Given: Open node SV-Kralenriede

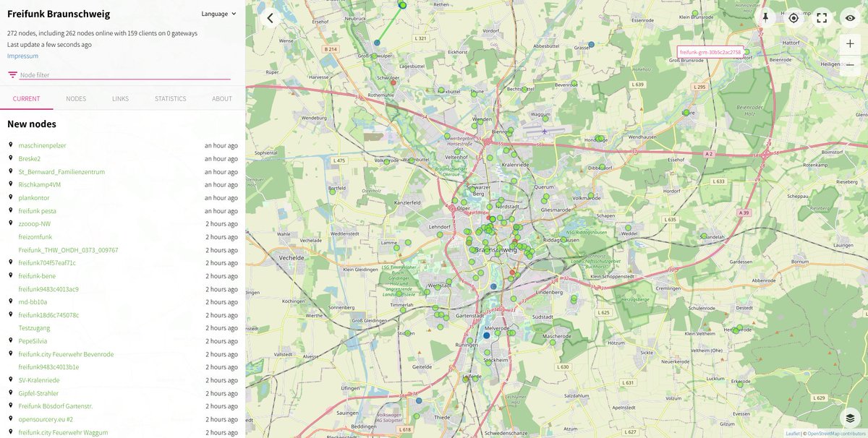Looking at the screenshot, I should pyautogui.click(x=39, y=379).
